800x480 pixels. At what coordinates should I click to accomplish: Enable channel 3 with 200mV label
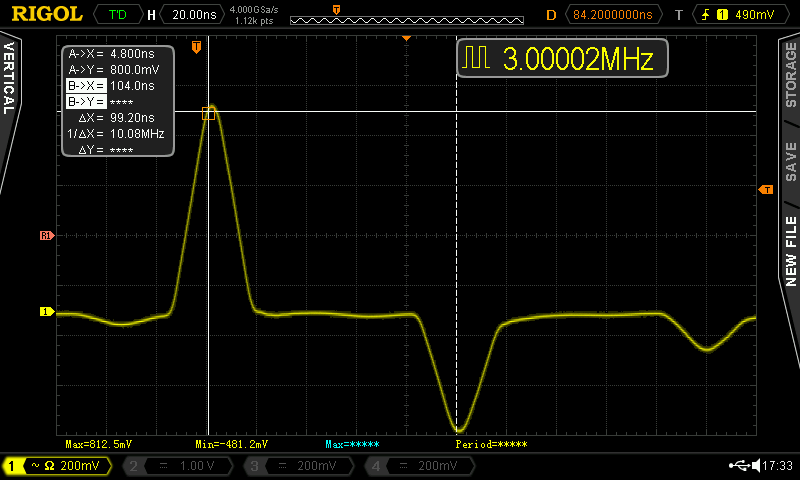(298, 466)
